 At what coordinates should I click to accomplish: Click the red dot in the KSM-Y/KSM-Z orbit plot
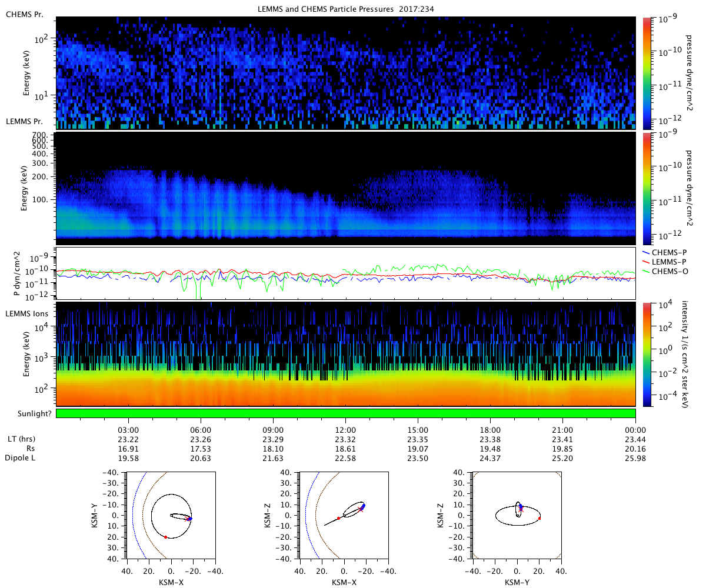[540, 518]
